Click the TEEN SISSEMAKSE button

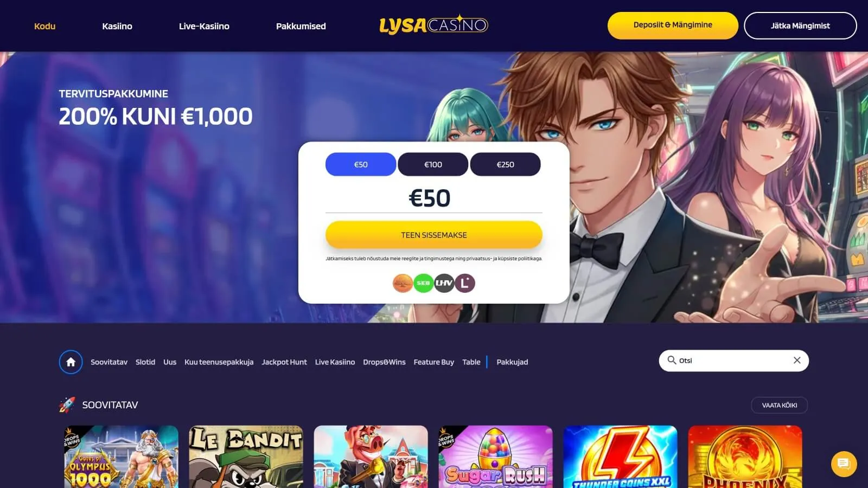pyautogui.click(x=434, y=235)
